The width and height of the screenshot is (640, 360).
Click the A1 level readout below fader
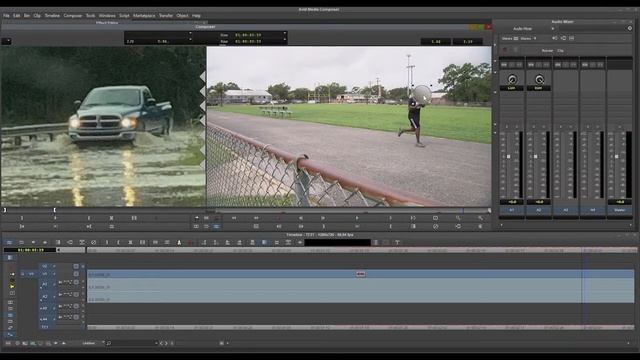[x=511, y=202]
